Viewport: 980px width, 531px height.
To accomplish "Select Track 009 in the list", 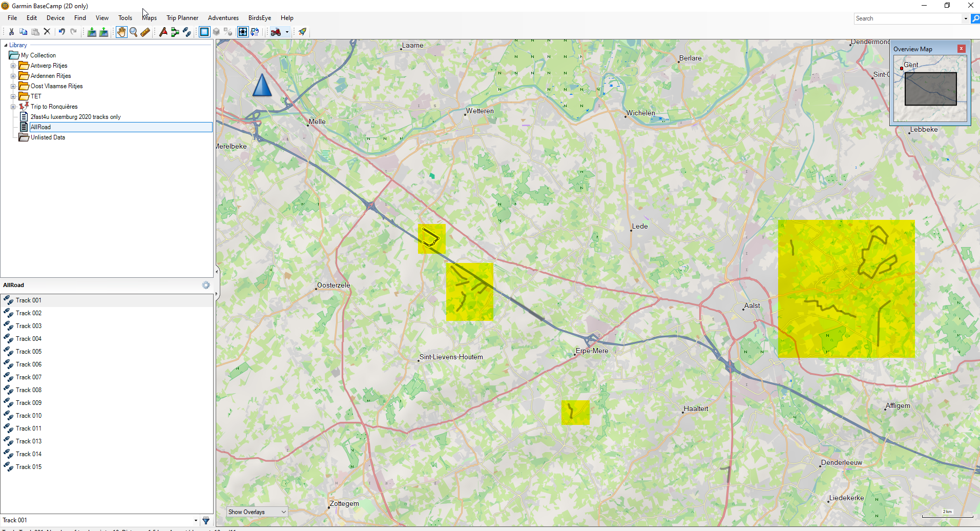I will (107, 403).
